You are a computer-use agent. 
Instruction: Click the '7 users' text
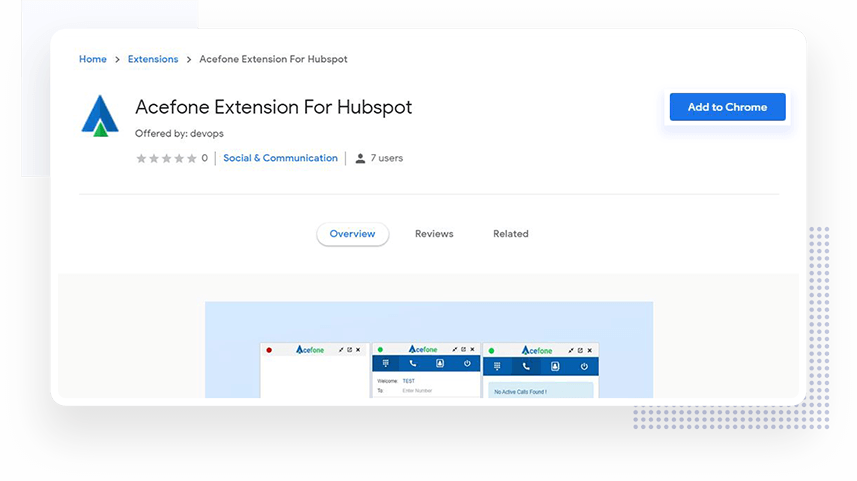(386, 158)
